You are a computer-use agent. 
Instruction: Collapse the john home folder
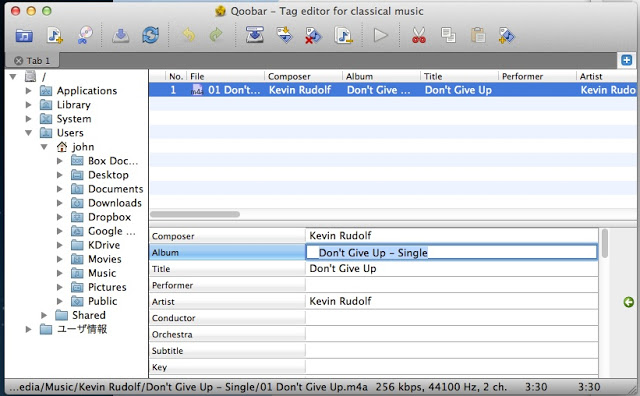[x=44, y=147]
